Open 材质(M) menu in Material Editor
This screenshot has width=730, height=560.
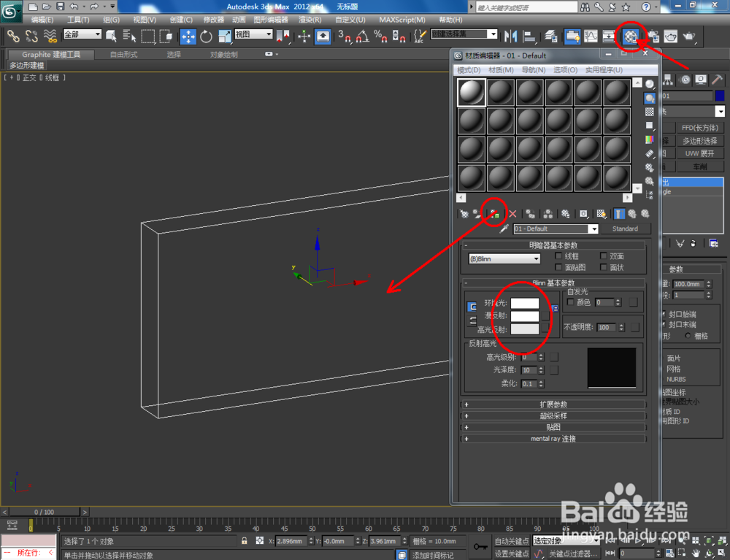501,70
